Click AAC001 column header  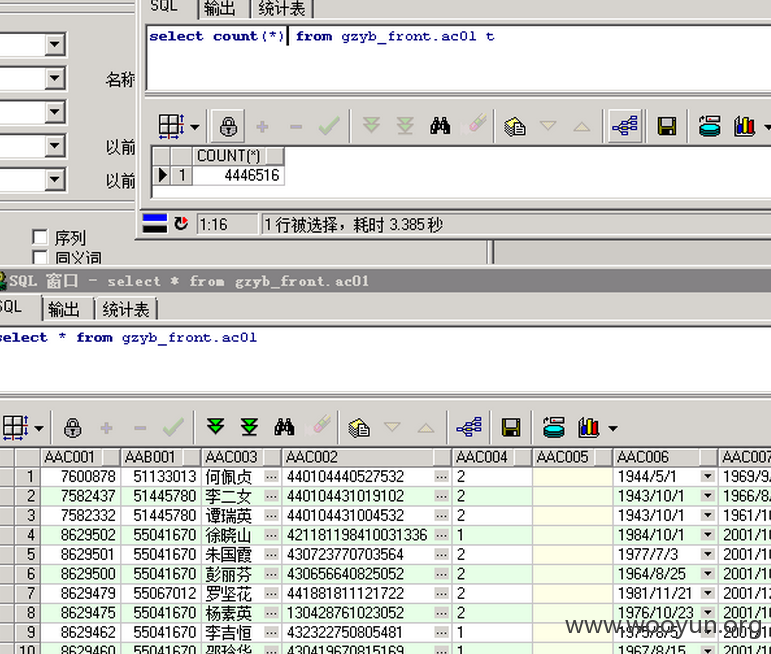pyautogui.click(x=80, y=457)
